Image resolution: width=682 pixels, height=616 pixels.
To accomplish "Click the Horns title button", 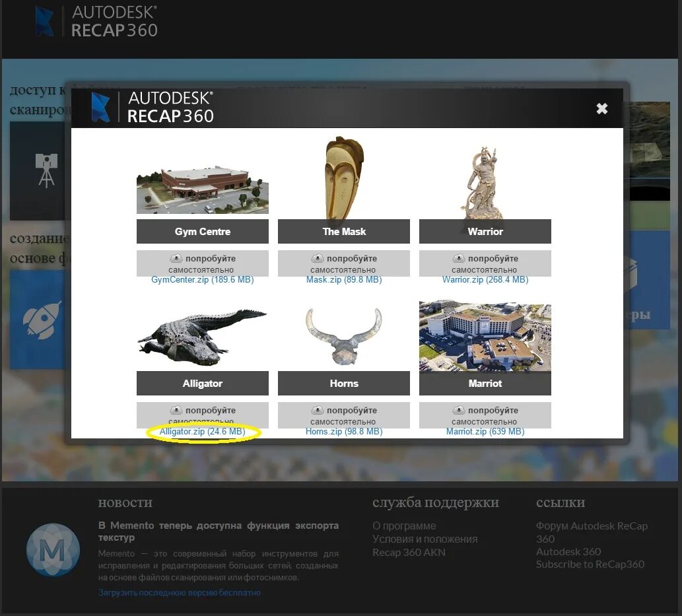I will [343, 383].
